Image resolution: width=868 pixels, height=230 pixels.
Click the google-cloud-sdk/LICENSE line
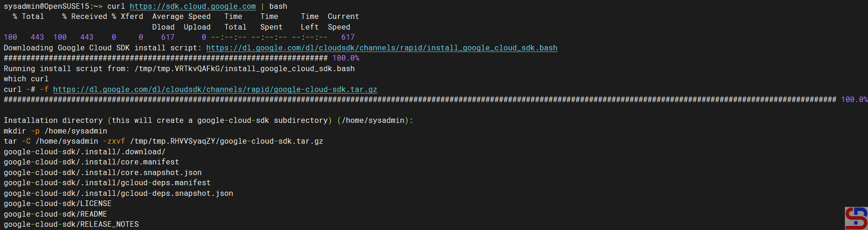[x=57, y=204]
